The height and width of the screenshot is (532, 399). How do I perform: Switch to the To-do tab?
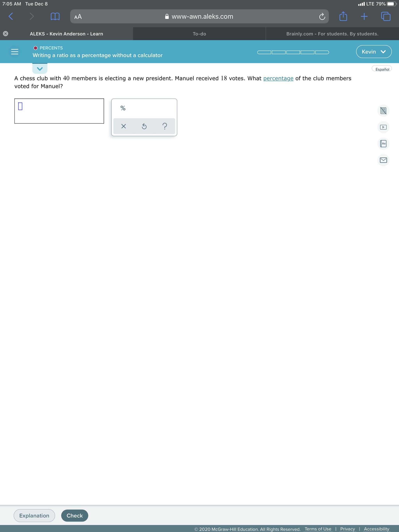[x=199, y=34]
